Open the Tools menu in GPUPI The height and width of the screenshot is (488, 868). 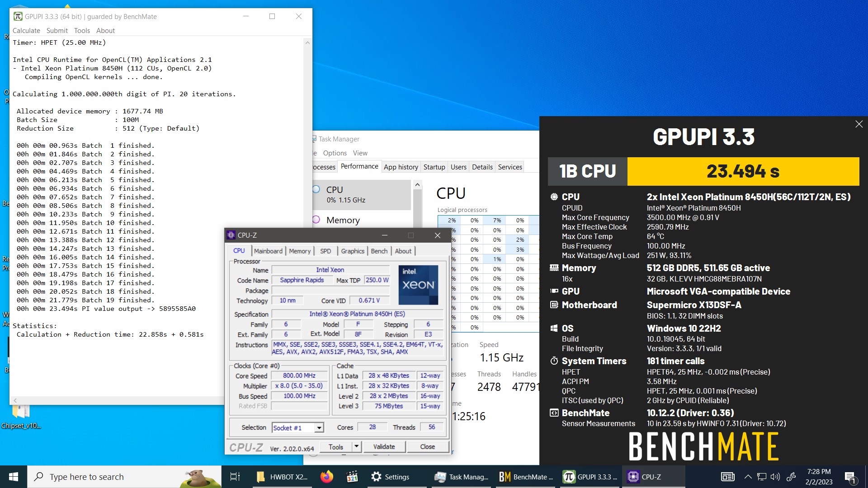(82, 30)
